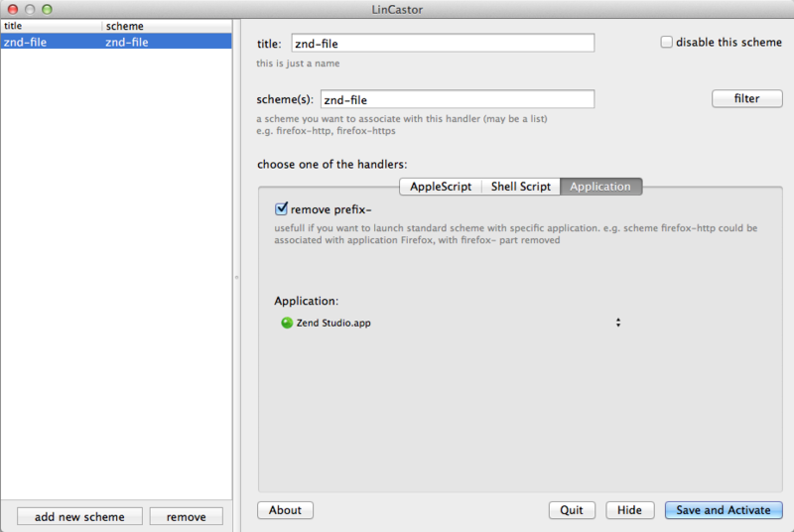Enable the disable this scheme checkbox
794x532 pixels.
(x=666, y=42)
